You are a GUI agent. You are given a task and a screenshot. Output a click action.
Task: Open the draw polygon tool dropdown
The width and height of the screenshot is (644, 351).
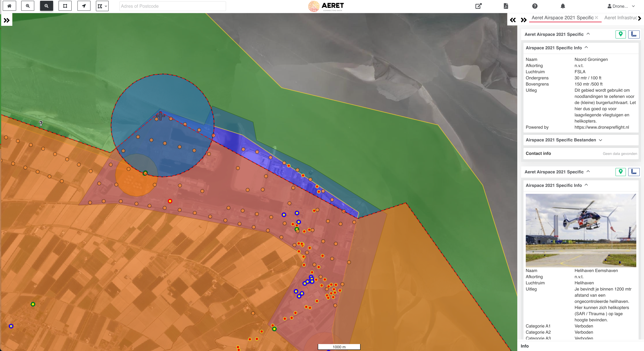pos(102,6)
